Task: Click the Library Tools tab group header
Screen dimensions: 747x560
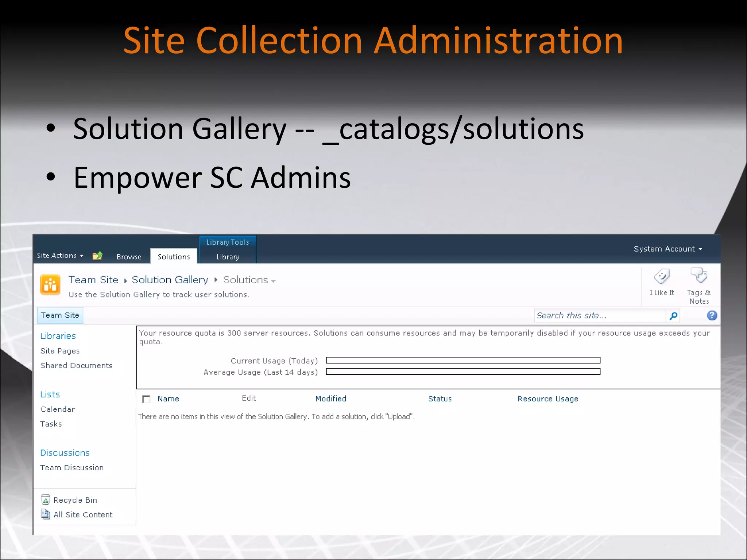Action: (x=228, y=242)
